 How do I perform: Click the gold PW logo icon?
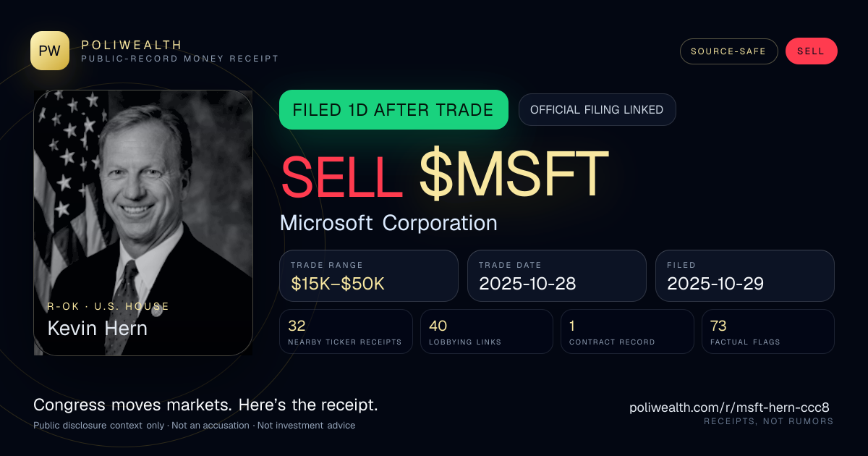coord(50,51)
